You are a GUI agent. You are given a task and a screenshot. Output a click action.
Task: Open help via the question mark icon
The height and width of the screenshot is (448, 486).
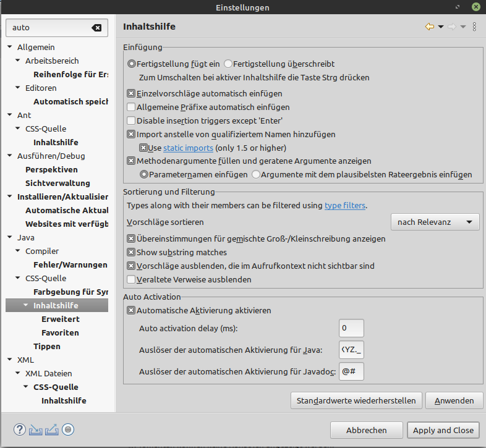tap(19, 429)
